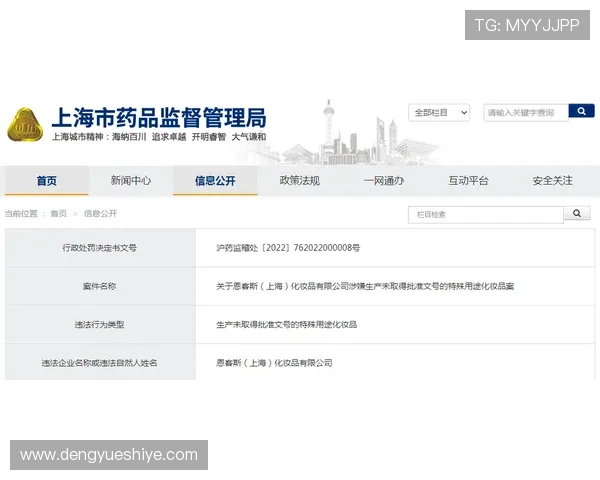Click the 案件名称 label cell
Screen dimensions: 600x480
[x=99, y=286]
